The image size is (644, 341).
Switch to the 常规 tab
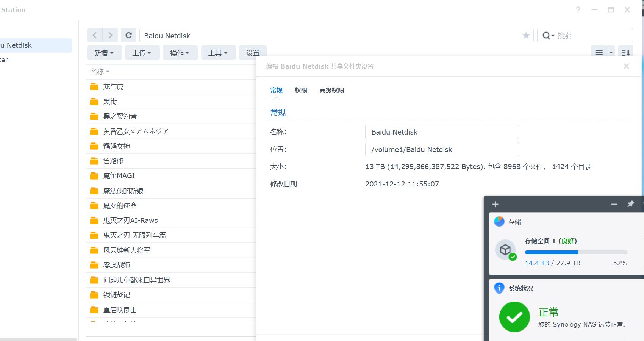click(276, 90)
